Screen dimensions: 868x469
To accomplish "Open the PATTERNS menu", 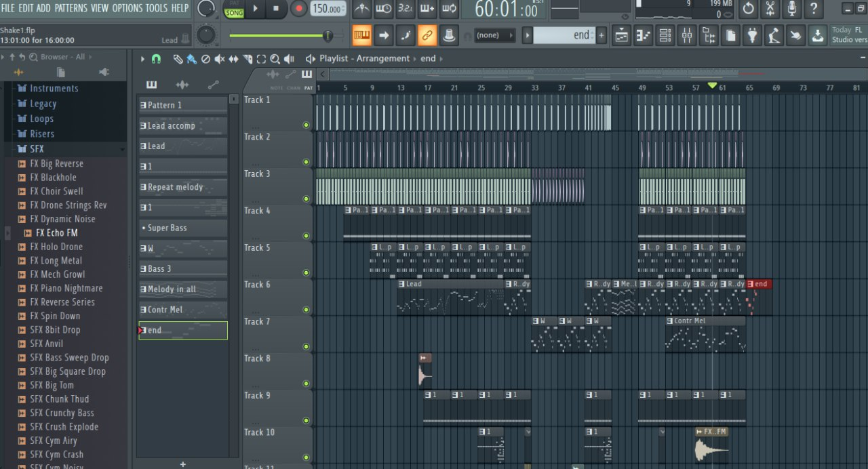I will coord(71,8).
